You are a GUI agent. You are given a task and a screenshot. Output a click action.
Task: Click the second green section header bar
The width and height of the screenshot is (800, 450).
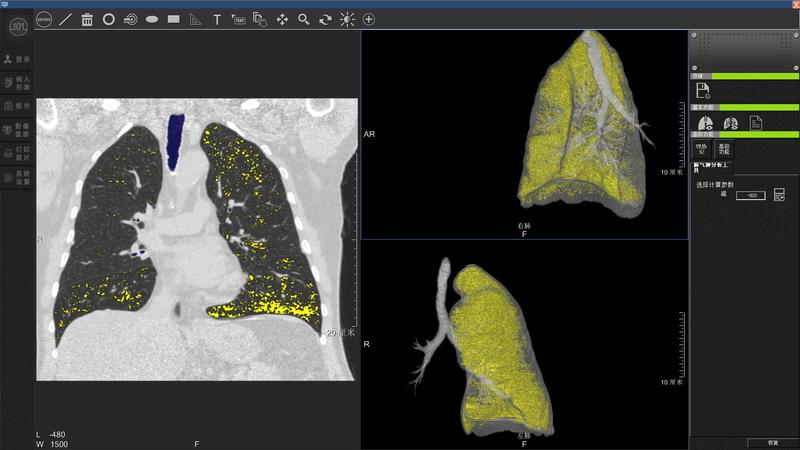pos(745,108)
